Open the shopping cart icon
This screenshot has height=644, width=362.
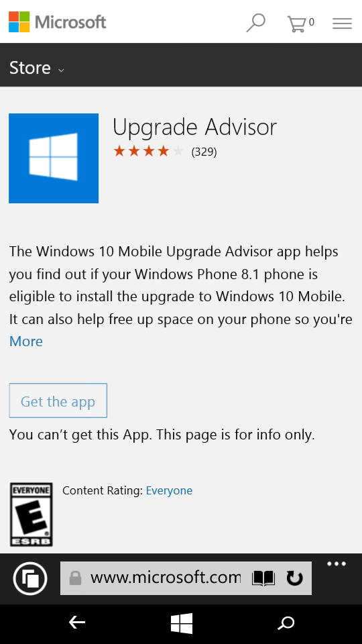tap(300, 23)
